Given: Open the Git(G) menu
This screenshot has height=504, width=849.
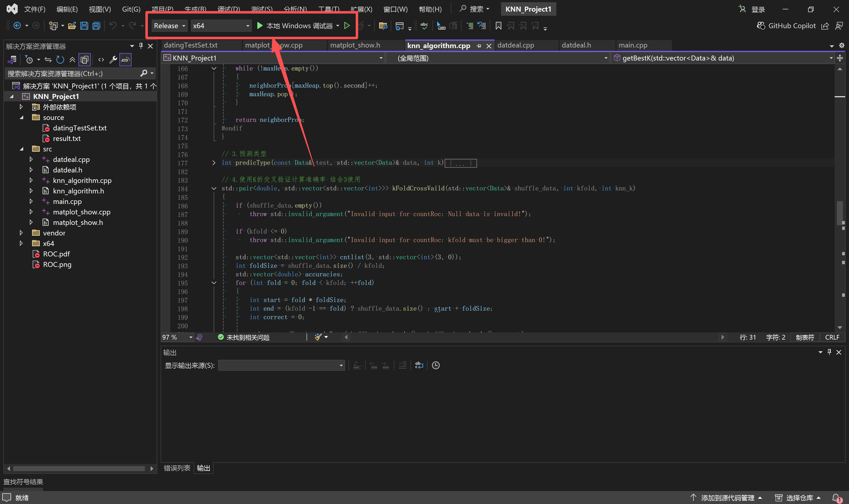Looking at the screenshot, I should pos(131,9).
